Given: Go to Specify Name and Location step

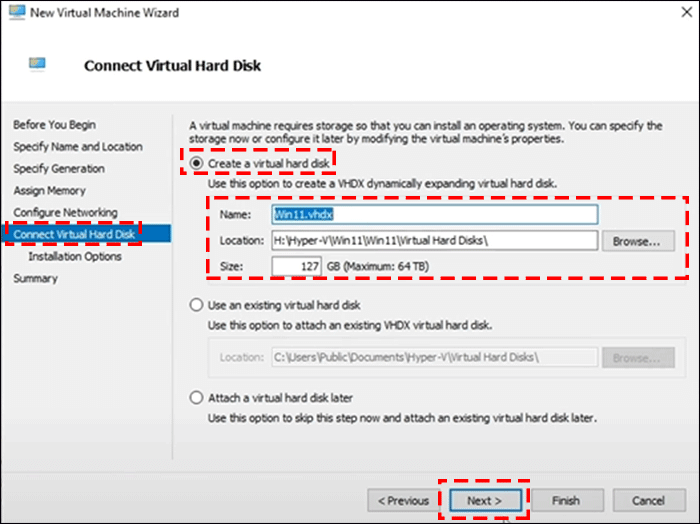Looking at the screenshot, I should tap(78, 147).
